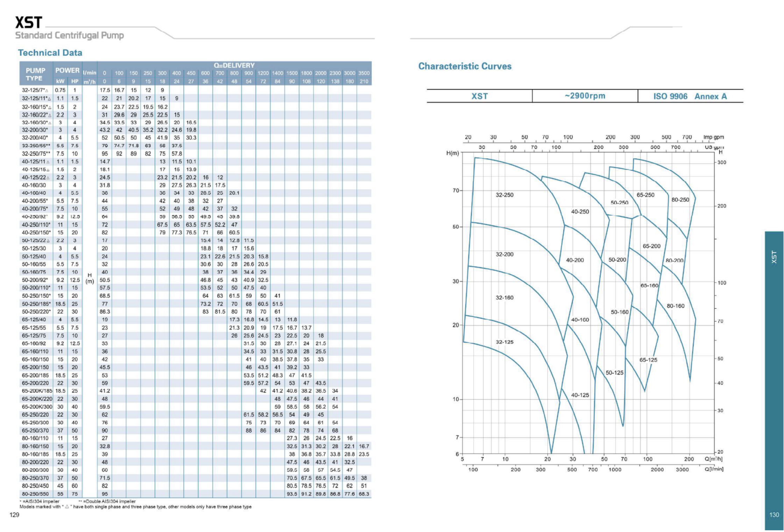The width and height of the screenshot is (784, 532).
Task: Click the 32-250 curve region label
Action: pos(504,195)
